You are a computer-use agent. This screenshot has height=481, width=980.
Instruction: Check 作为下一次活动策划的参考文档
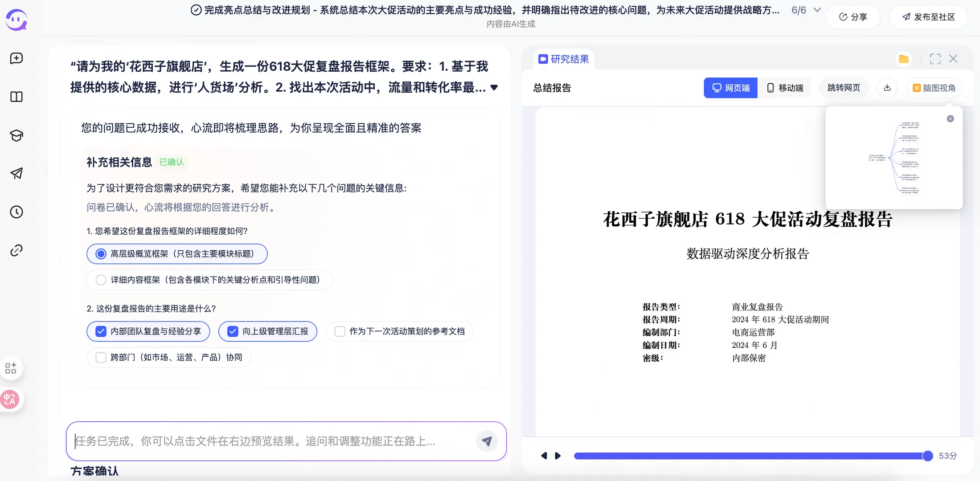[x=399, y=331]
